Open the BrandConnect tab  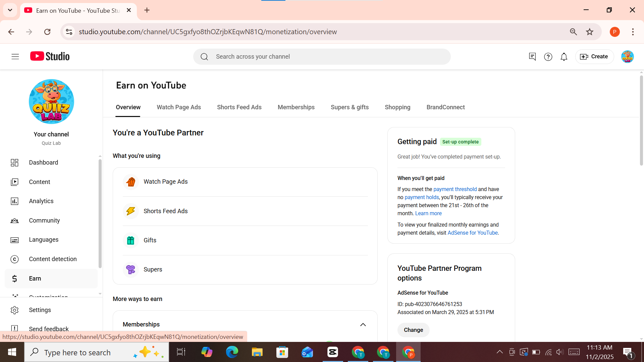(x=445, y=107)
